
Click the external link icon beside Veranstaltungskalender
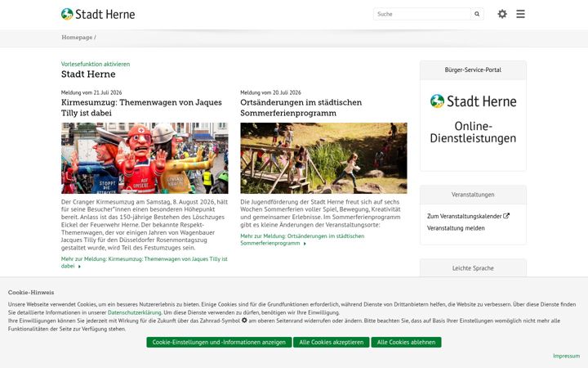[x=506, y=216]
